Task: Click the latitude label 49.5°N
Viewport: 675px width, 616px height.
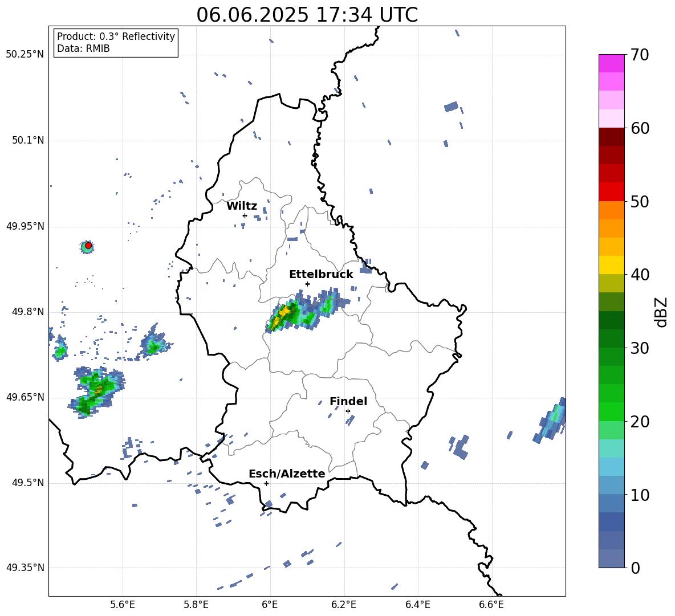Action: 27,483
